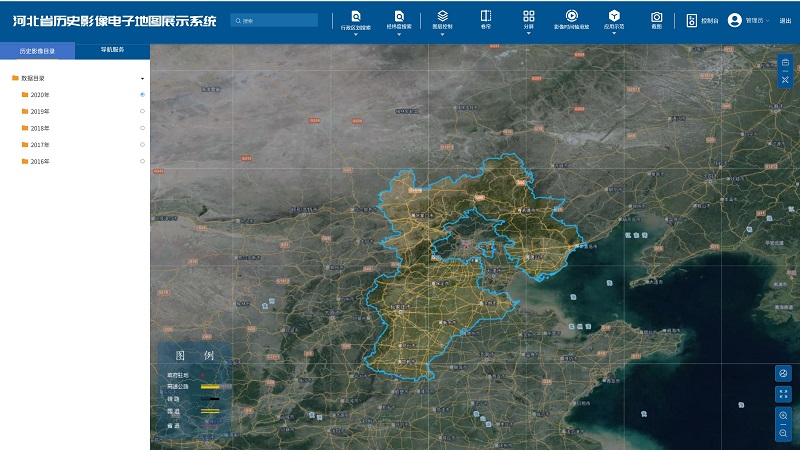Click the 图层控制 layer control icon
Image resolution: width=800 pixels, height=450 pixels.
tap(442, 19)
